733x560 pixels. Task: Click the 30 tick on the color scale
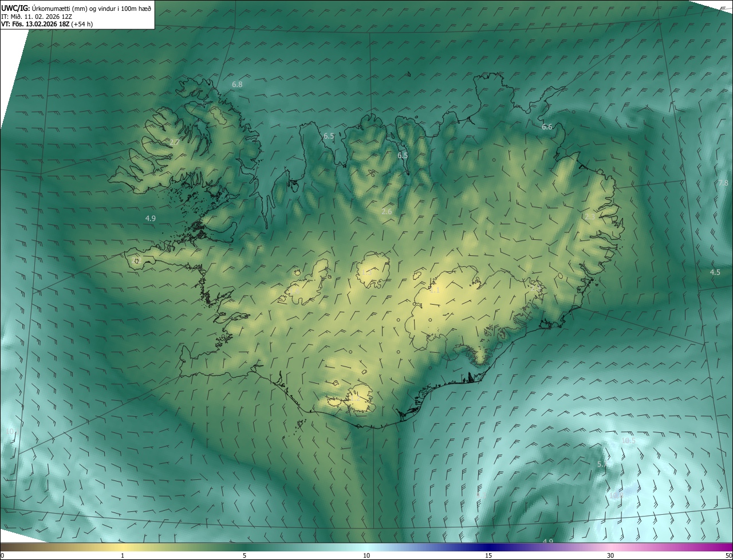point(610,555)
